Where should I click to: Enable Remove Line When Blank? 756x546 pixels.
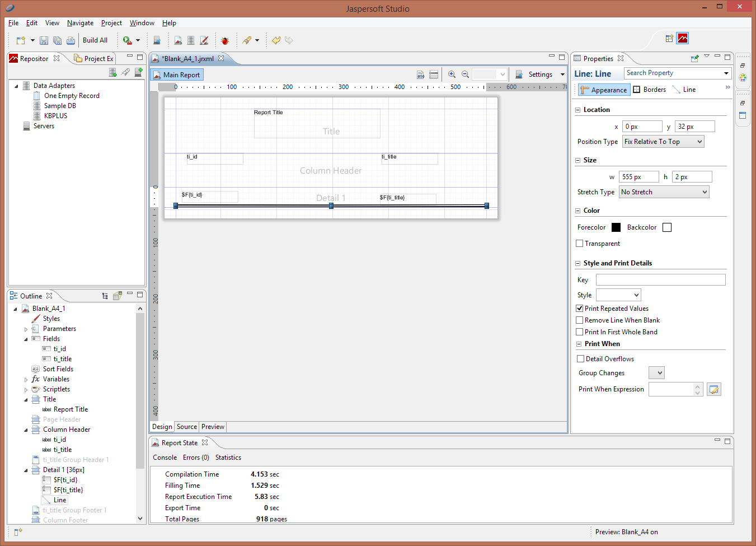tap(580, 320)
